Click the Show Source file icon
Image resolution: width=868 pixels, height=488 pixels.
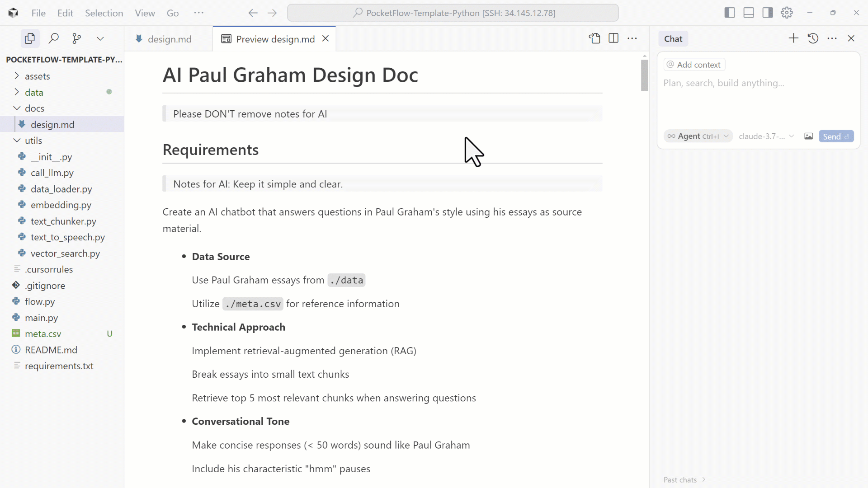click(594, 39)
